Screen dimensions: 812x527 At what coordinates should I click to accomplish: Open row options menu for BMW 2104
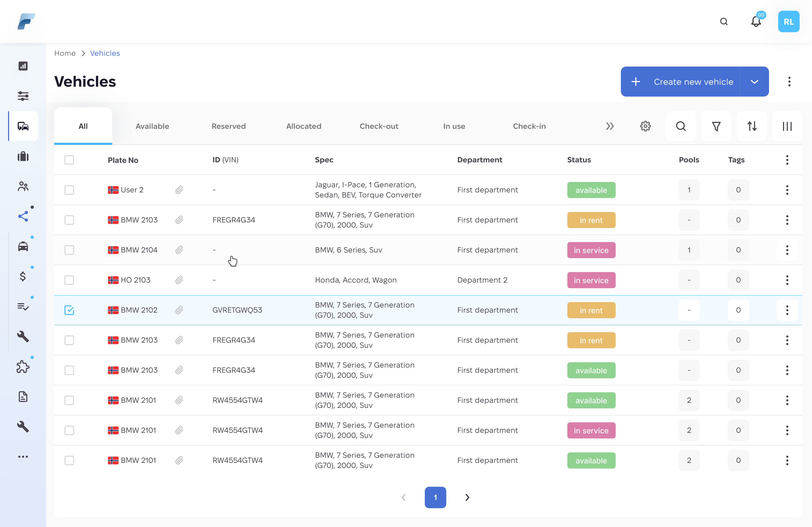(x=787, y=250)
